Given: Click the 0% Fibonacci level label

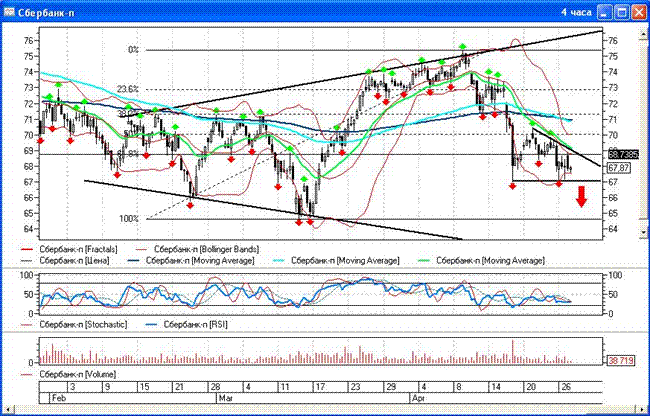Looking at the screenshot, I should (133, 50).
